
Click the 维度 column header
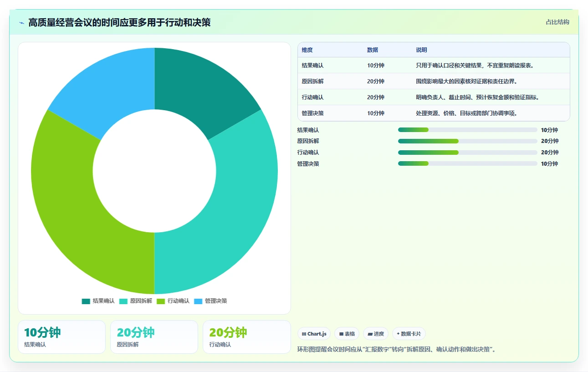(307, 50)
